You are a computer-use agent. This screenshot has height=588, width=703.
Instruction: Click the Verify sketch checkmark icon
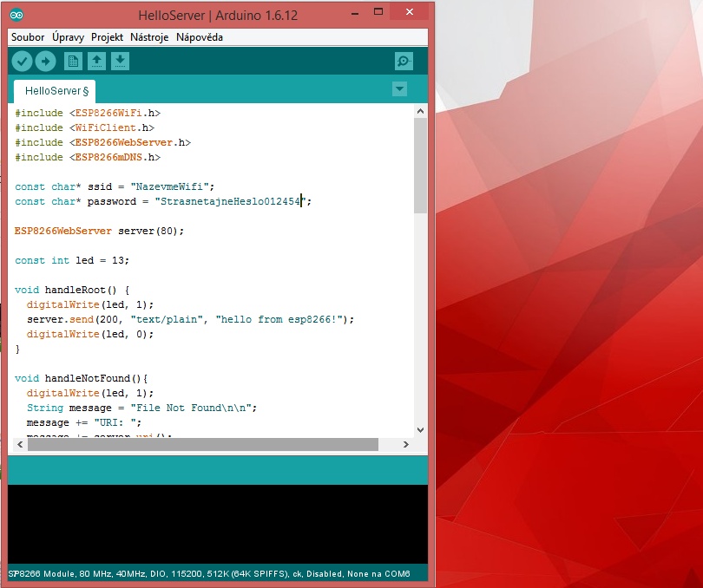click(22, 61)
